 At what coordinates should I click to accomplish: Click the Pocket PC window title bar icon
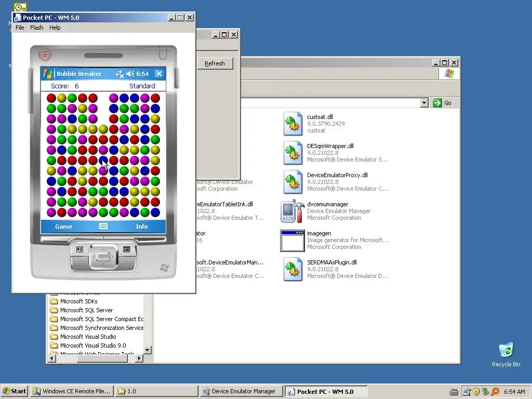17,18
